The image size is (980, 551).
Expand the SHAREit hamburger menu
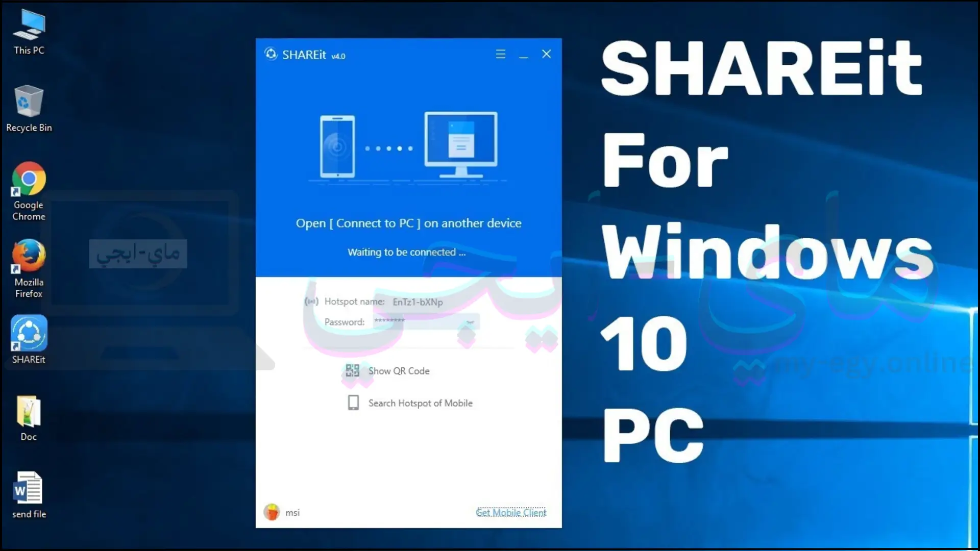501,54
